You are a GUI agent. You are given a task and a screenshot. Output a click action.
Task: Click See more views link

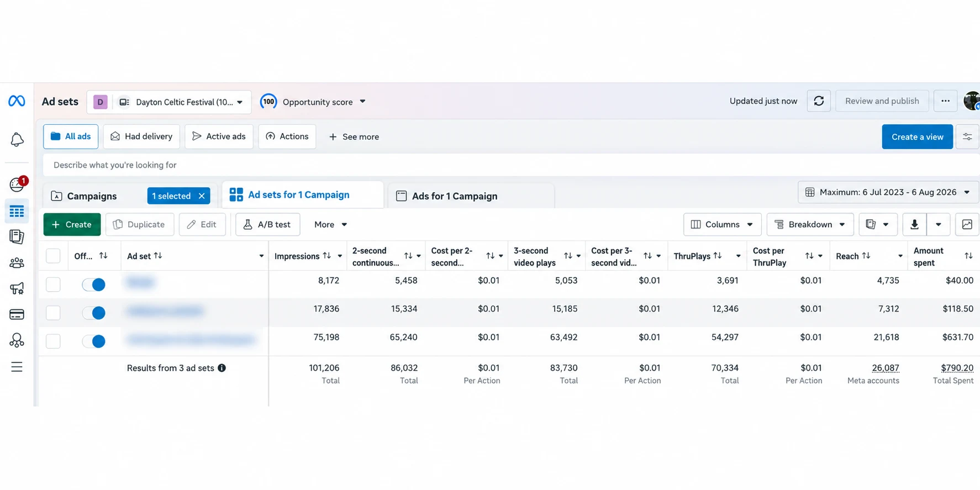[354, 137]
